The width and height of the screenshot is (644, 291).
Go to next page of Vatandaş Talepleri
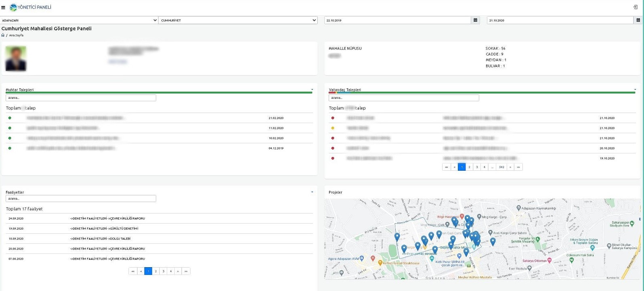510,167
